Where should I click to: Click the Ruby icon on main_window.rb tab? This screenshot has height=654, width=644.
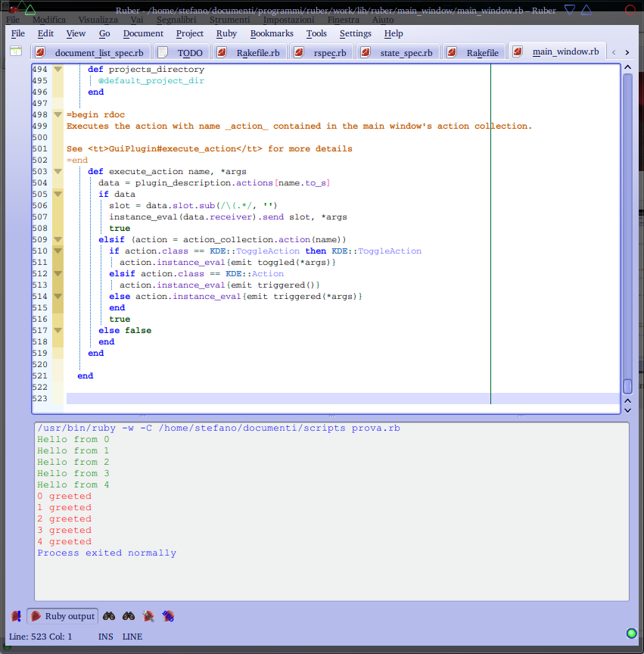pos(518,51)
